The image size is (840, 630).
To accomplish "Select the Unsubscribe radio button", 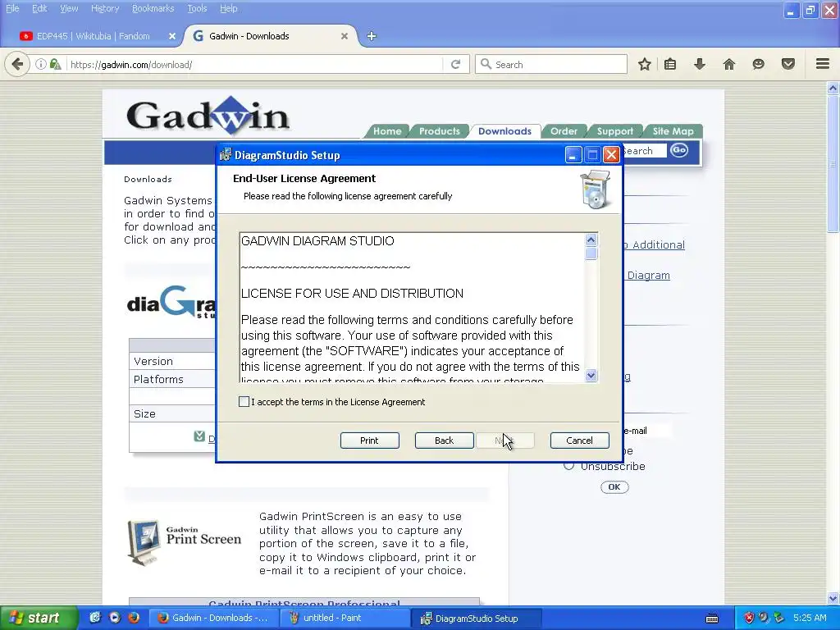I will pyautogui.click(x=568, y=466).
